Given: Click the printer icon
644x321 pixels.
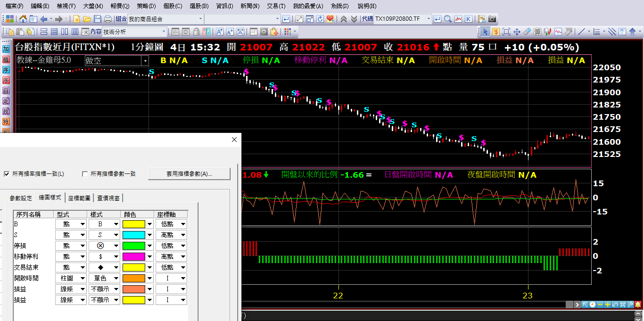Looking at the screenshot, I should (x=107, y=19).
